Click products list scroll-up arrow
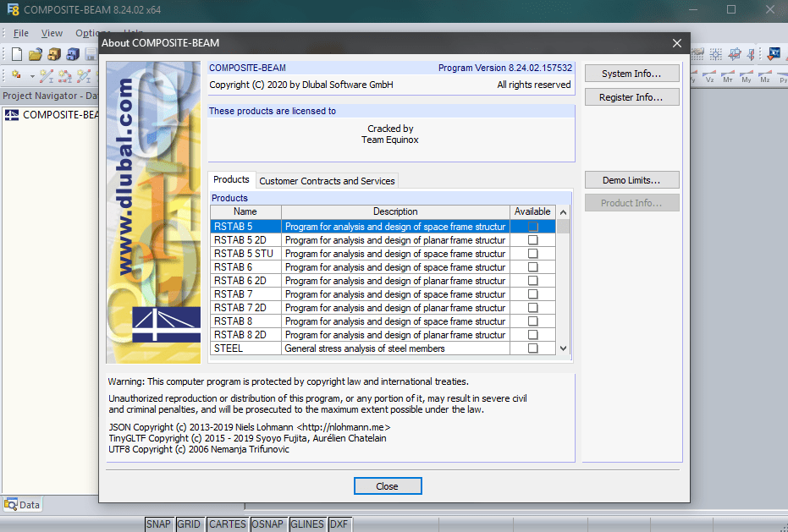 pyautogui.click(x=564, y=212)
